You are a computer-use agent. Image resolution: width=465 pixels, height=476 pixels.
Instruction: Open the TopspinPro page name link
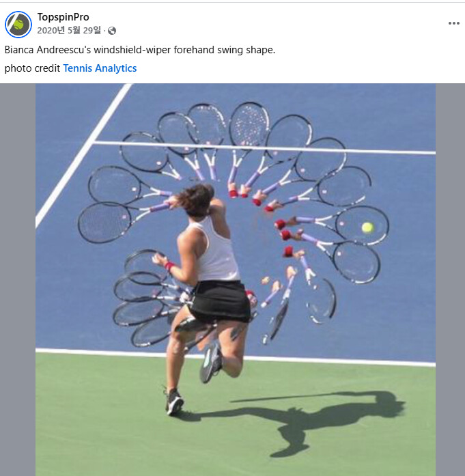coord(63,17)
